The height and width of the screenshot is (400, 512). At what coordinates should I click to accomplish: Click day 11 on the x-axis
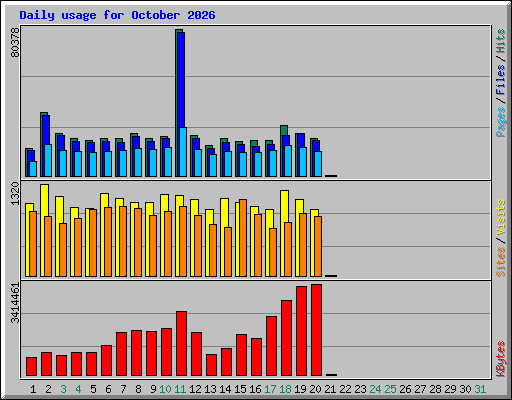pyautogui.click(x=180, y=389)
